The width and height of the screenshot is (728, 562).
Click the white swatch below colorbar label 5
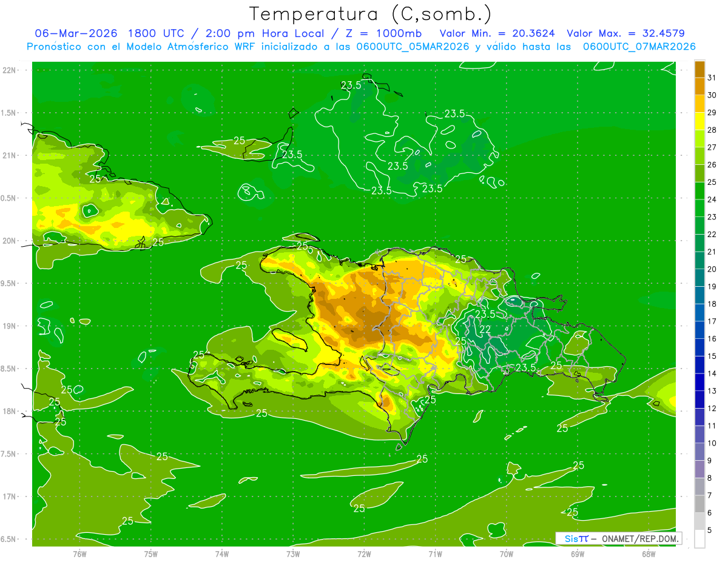[699, 538]
